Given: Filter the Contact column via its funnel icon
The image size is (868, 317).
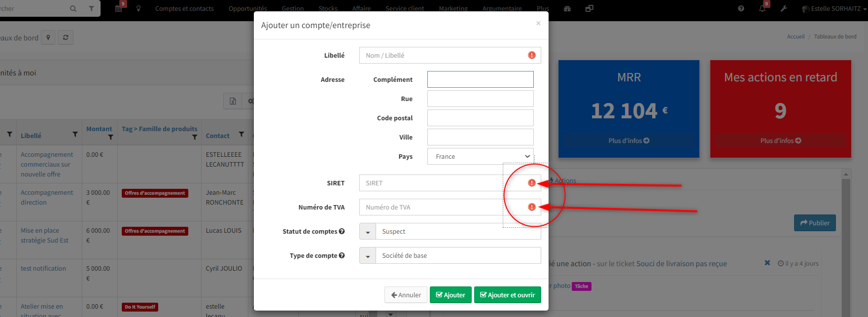Looking at the screenshot, I should point(241,134).
